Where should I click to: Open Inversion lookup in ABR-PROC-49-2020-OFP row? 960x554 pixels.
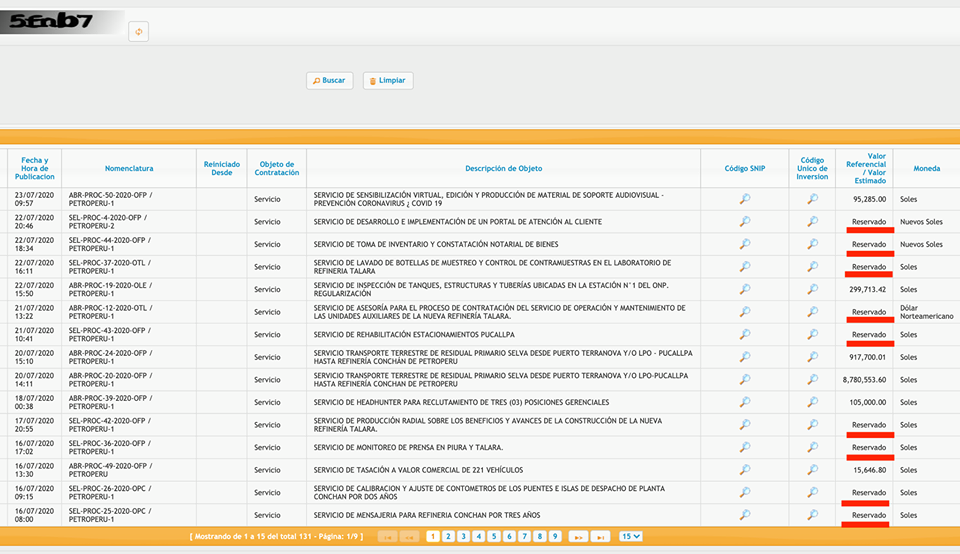coord(812,470)
